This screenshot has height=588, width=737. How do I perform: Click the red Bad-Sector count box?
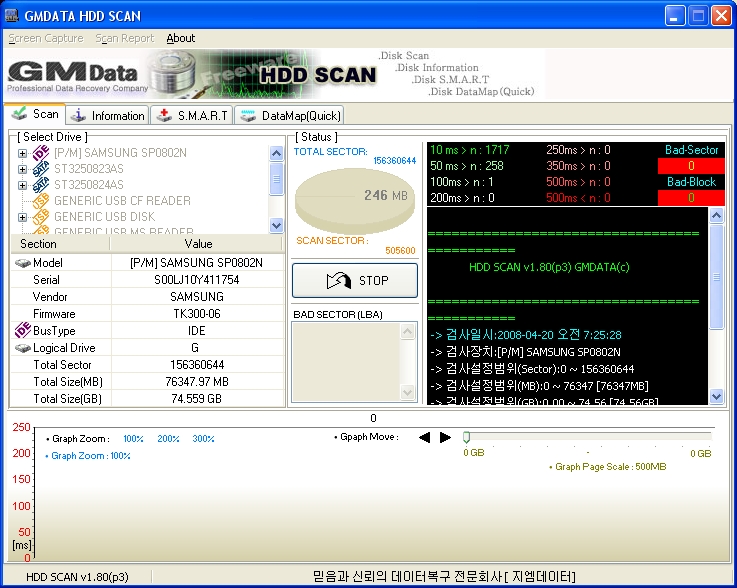coord(691,166)
